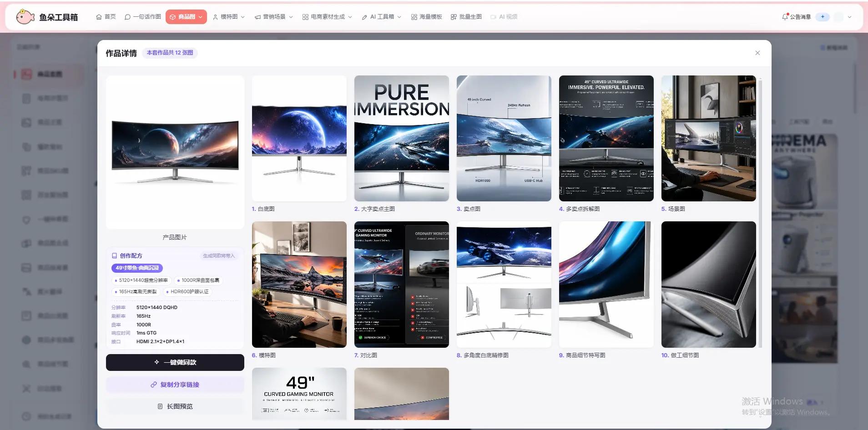The image size is (868, 430).
Task: Open the 场景图 thumbnail
Action: (x=709, y=138)
